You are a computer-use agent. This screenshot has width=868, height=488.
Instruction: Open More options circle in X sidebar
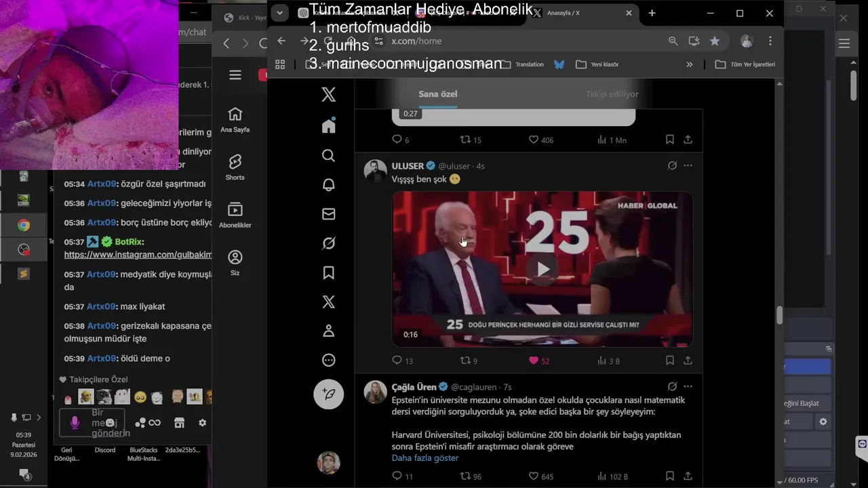coord(329,360)
